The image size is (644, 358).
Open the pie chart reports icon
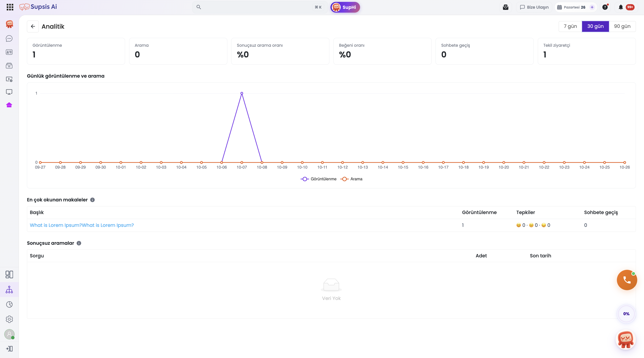(x=9, y=304)
